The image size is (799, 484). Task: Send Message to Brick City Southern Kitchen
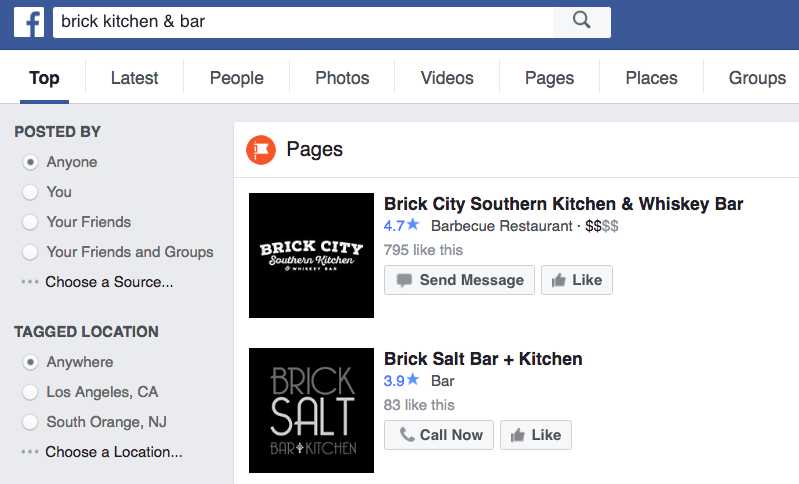pyautogui.click(x=459, y=280)
